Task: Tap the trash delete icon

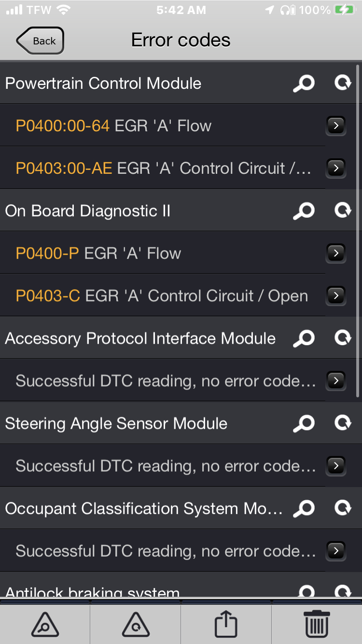Action: point(317,624)
